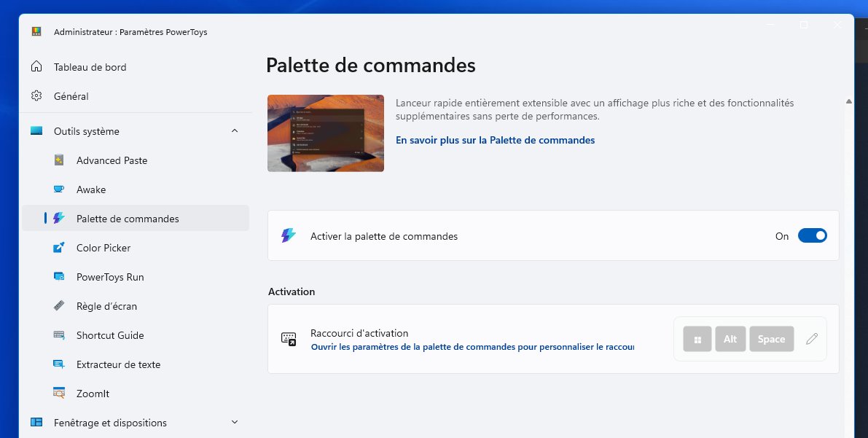Image resolution: width=868 pixels, height=438 pixels.
Task: Click the Règle d'écran ruler icon
Action: 59,305
